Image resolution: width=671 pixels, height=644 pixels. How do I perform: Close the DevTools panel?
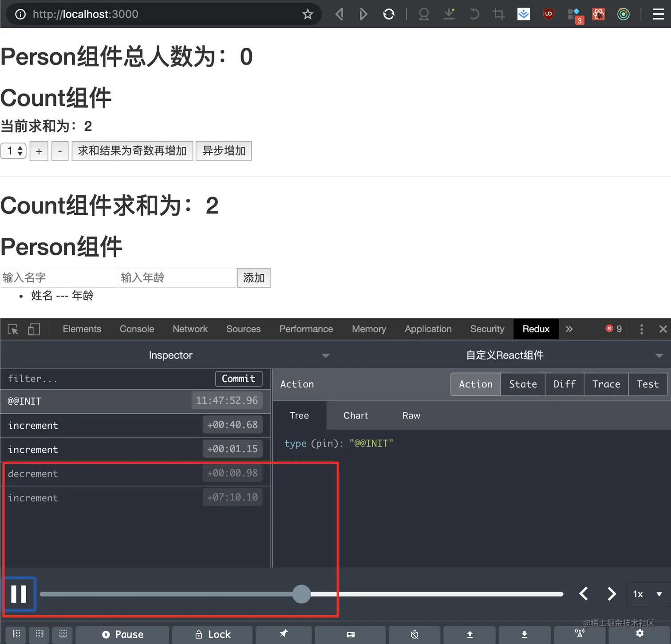click(663, 329)
